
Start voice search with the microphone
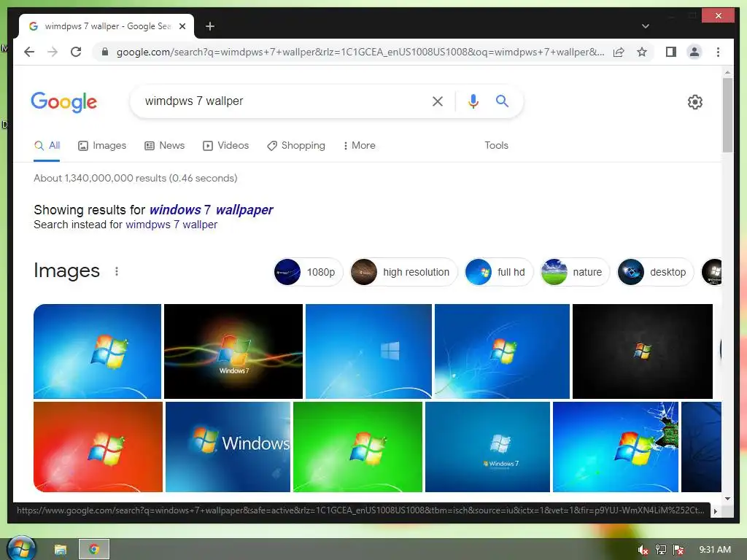473,101
